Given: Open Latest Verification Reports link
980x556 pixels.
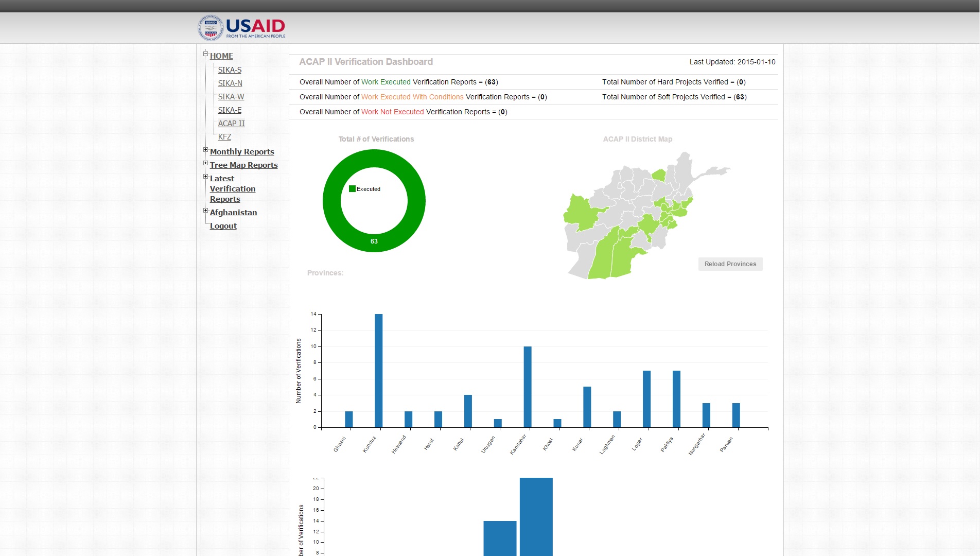Looking at the screenshot, I should (233, 189).
